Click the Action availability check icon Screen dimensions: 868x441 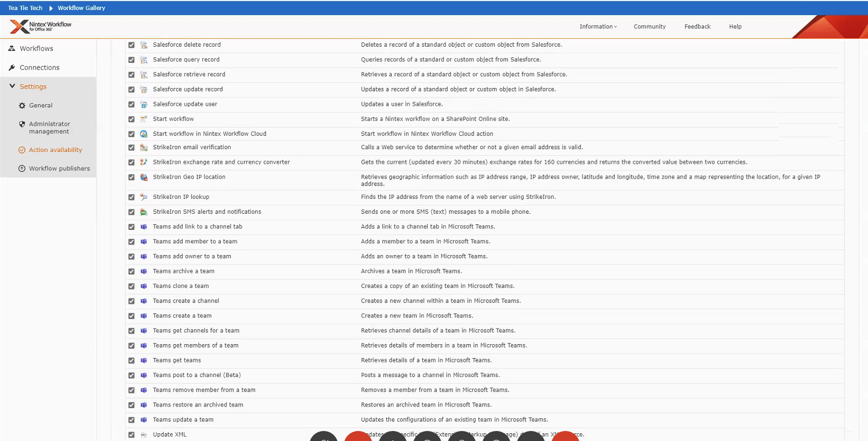point(22,150)
